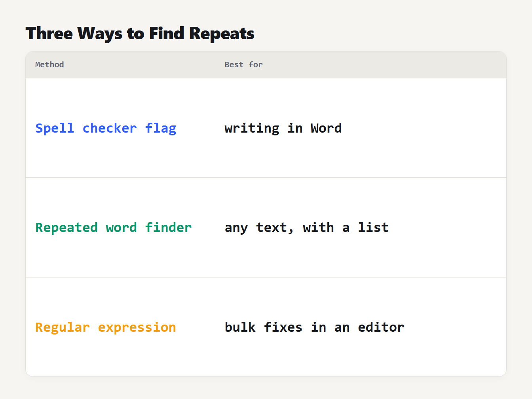Click the "writing in Word" cell
Image resolution: width=532 pixels, height=399 pixels.
click(x=283, y=128)
